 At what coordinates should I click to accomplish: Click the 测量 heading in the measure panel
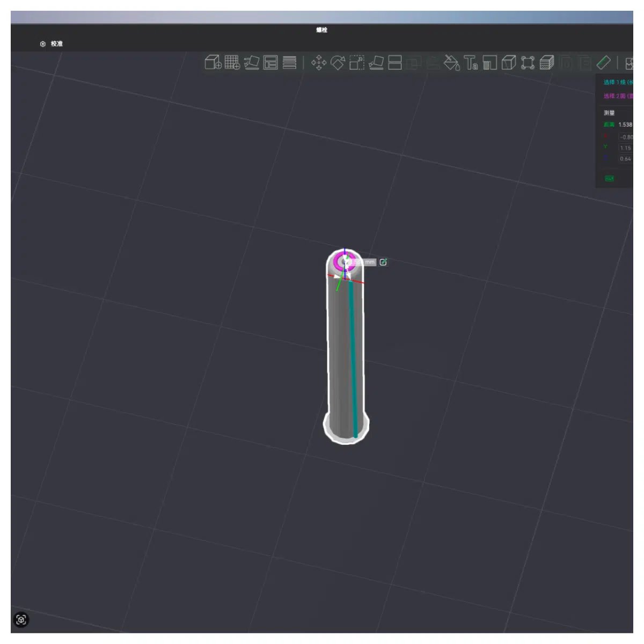pos(609,113)
